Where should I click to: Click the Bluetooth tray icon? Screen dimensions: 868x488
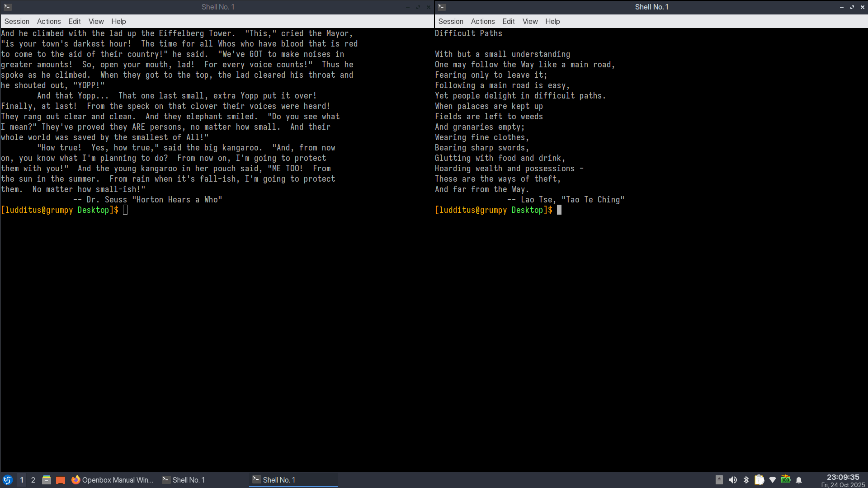pyautogui.click(x=746, y=480)
